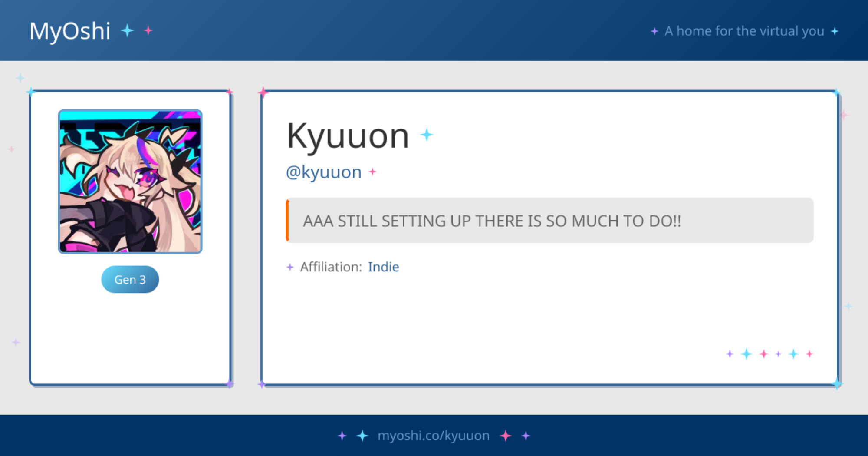The height and width of the screenshot is (456, 868).
Task: Click the blue sparkle after "virtual you"
Action: coord(835,31)
